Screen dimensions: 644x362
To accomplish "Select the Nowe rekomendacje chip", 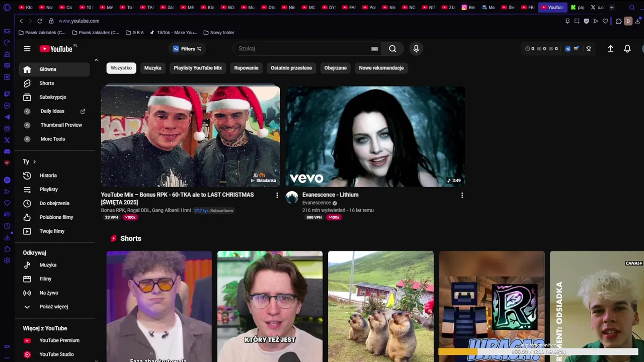I will 381,68.
